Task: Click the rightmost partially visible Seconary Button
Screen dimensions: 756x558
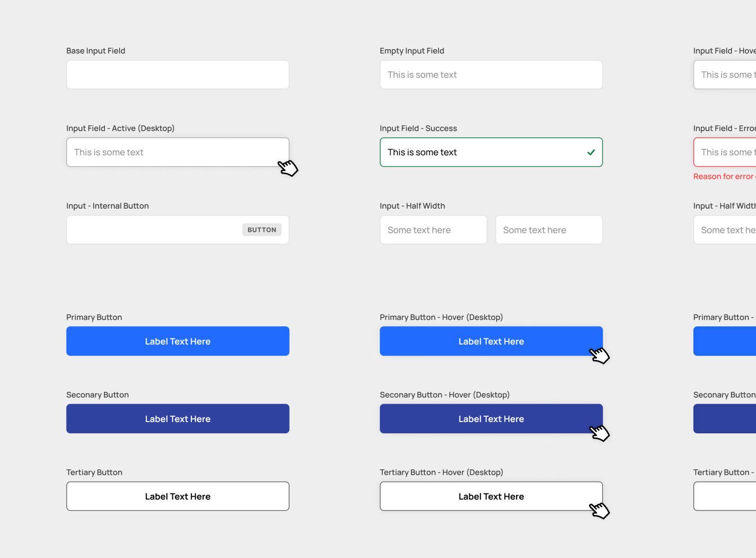Action: (x=728, y=418)
